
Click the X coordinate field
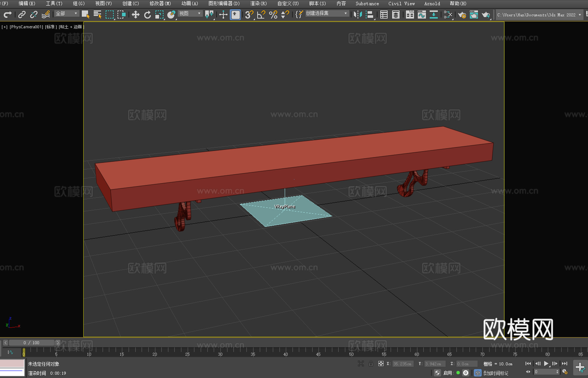point(403,364)
